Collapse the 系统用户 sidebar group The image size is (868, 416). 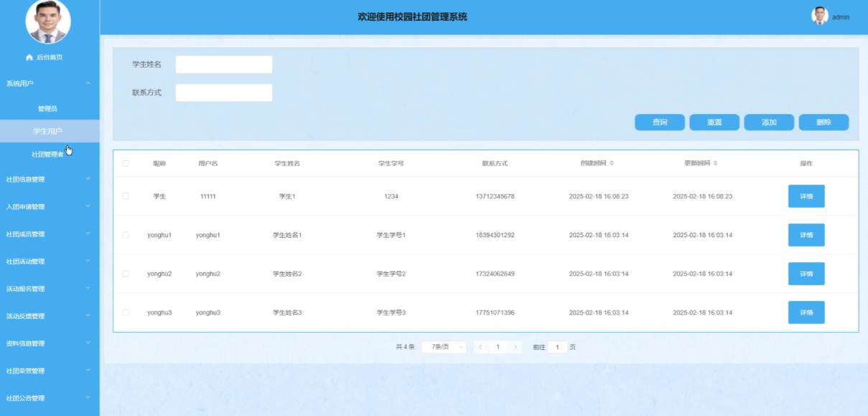50,83
